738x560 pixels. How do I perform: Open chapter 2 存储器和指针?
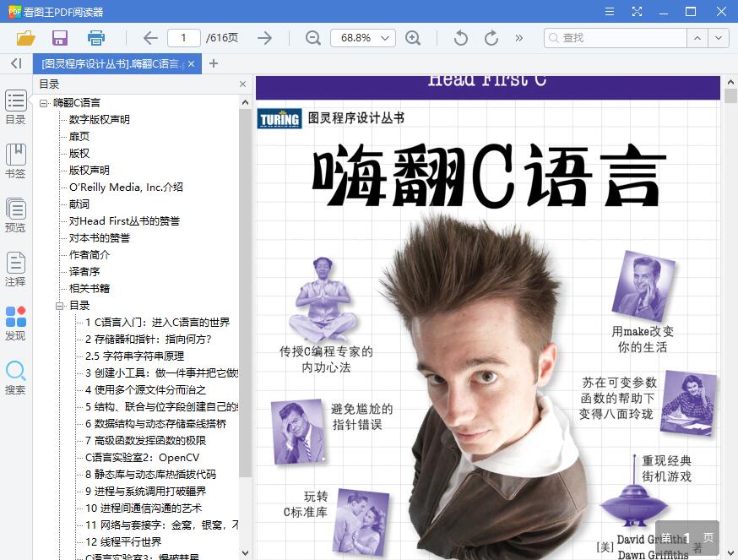[x=149, y=340]
